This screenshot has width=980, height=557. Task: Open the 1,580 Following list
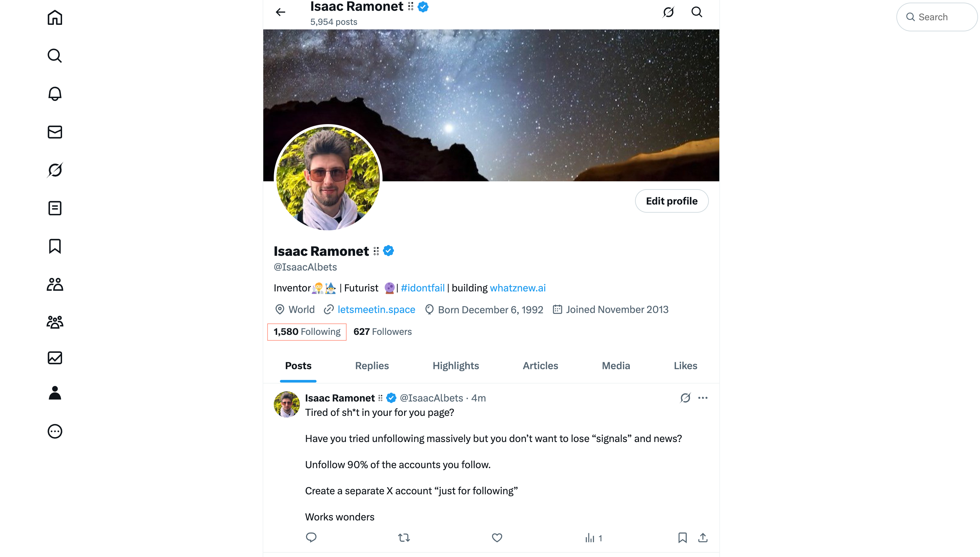click(x=307, y=332)
